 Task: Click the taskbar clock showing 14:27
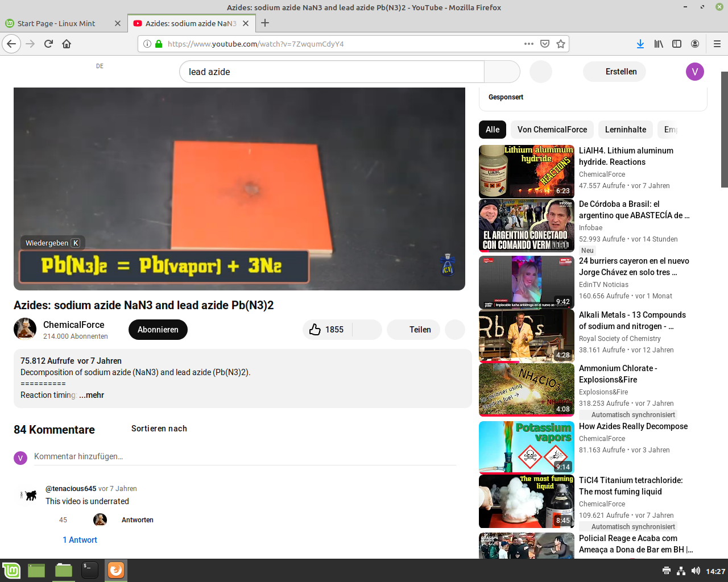click(715, 571)
